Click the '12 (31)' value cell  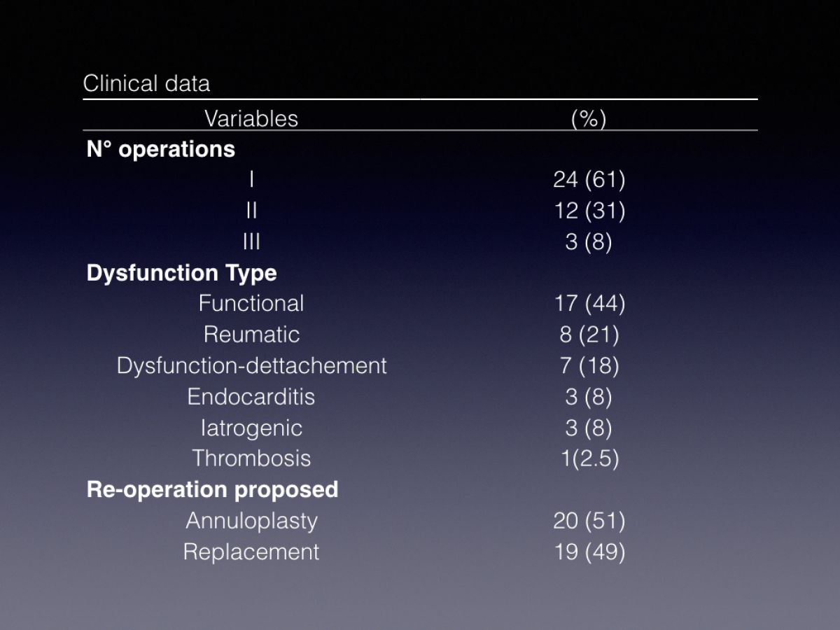tap(589, 211)
